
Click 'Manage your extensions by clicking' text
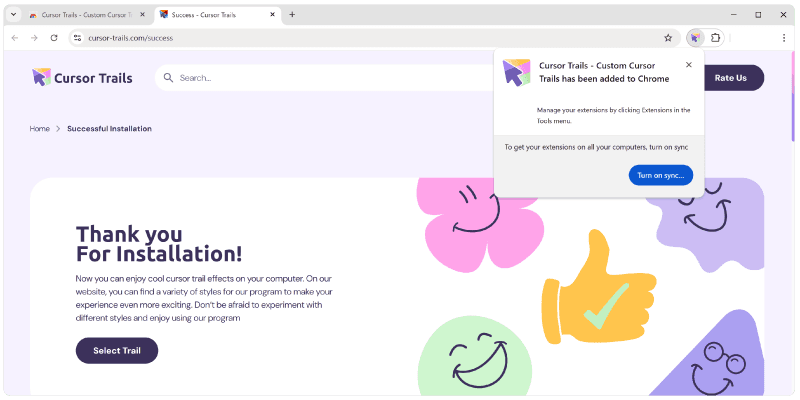point(613,115)
